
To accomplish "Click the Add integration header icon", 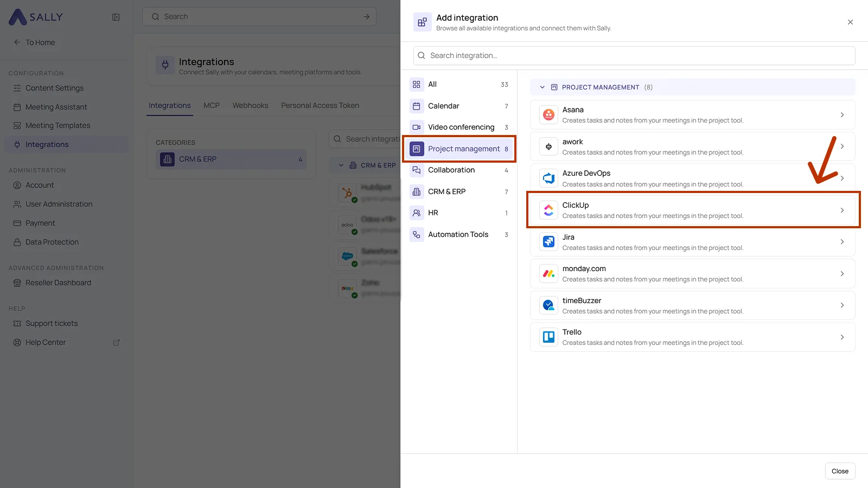I will (422, 22).
